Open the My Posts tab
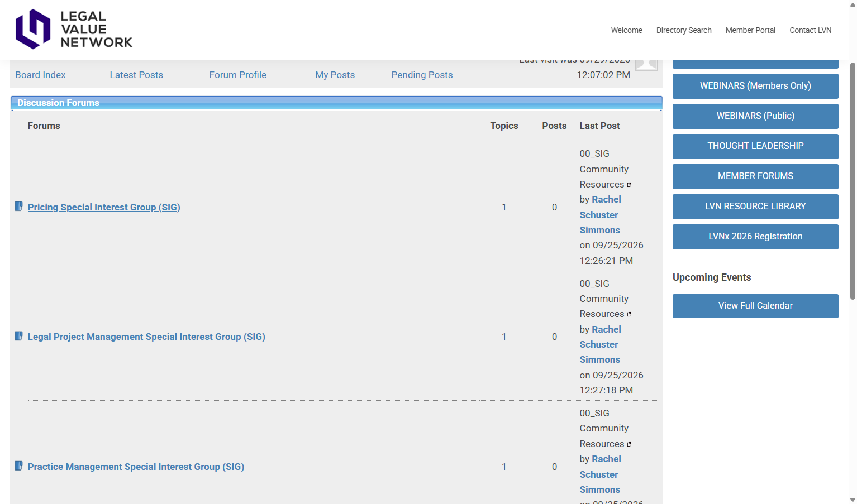Viewport: 857px width, 504px height. coord(335,75)
